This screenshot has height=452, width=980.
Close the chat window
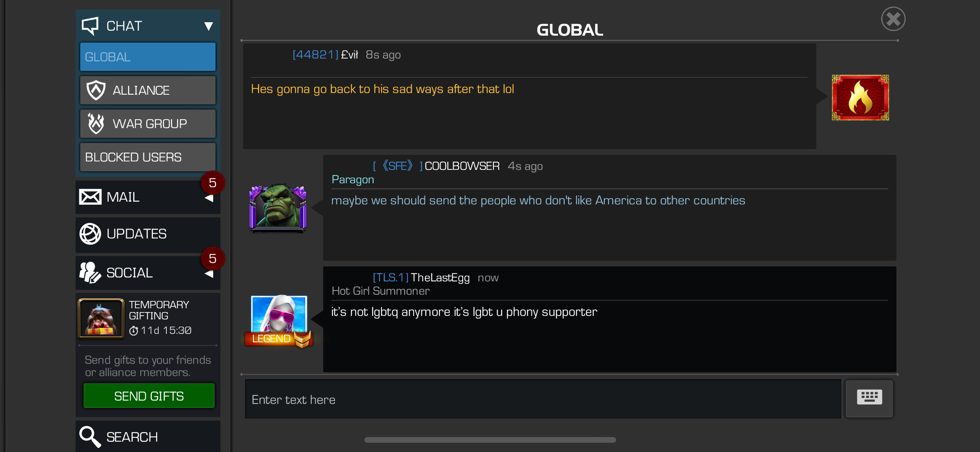[893, 19]
